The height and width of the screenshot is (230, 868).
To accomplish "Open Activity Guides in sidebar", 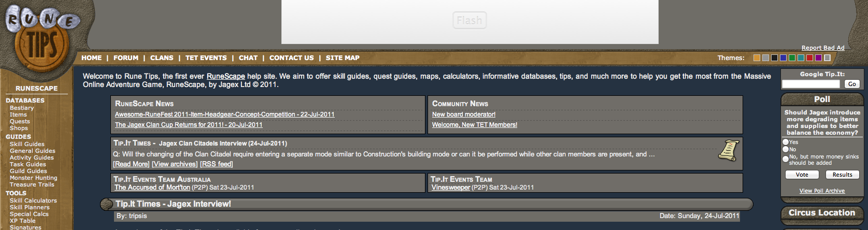I will coord(32,157).
